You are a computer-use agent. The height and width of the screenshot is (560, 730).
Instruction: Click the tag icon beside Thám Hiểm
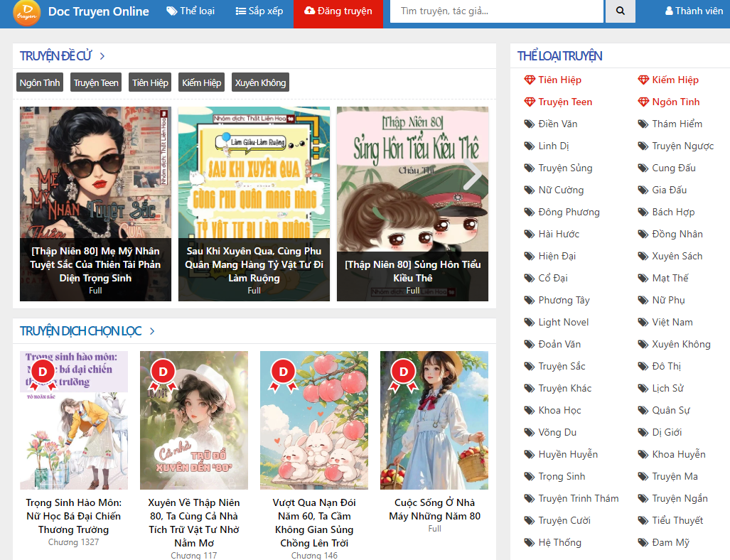pos(643,124)
